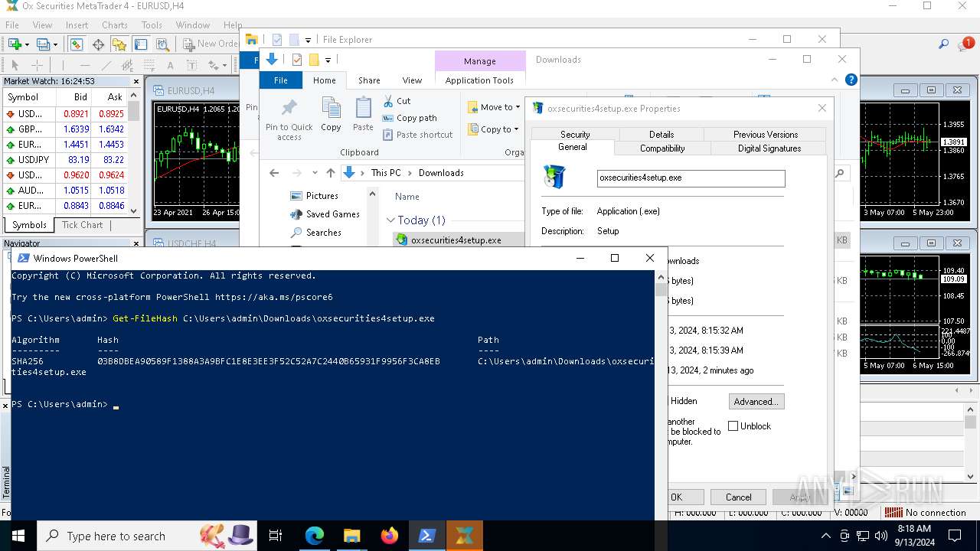Viewport: 980px width, 551px height.
Task: Click the Up arrow in File Explorer navigation
Action: (331, 173)
